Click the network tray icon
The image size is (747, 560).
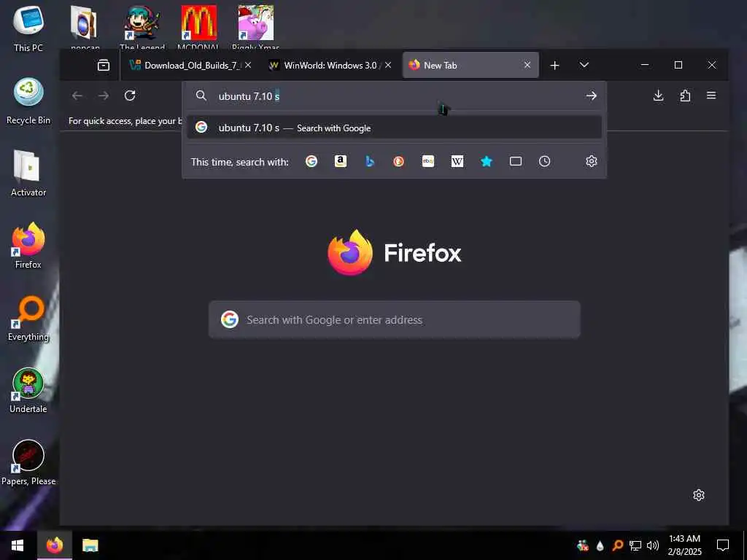coord(635,545)
